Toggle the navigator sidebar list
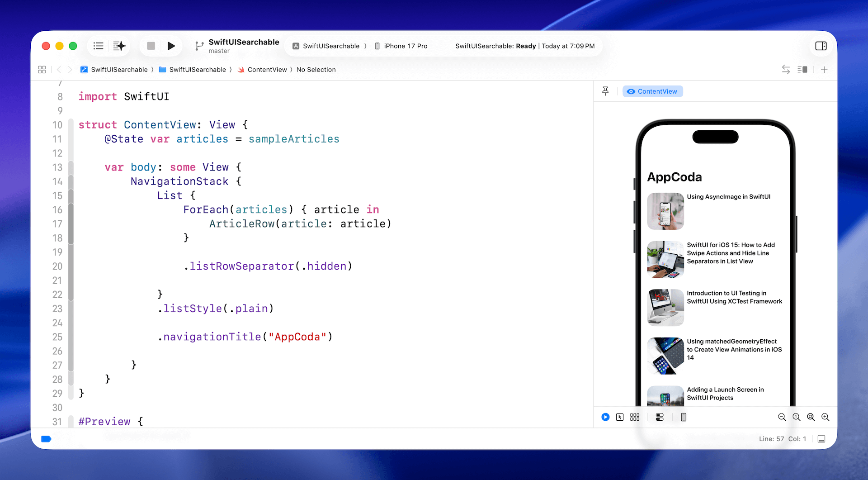This screenshot has width=868, height=480. tap(98, 46)
